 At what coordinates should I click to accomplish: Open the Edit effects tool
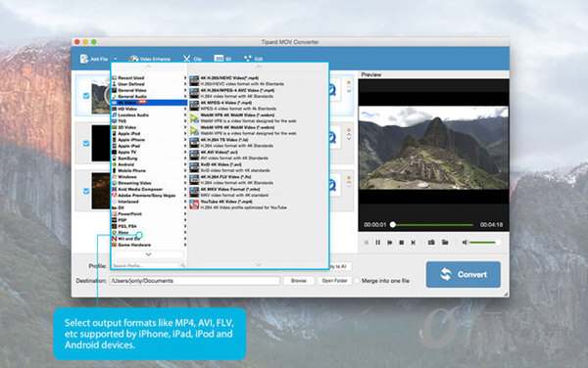pyautogui.click(x=253, y=59)
